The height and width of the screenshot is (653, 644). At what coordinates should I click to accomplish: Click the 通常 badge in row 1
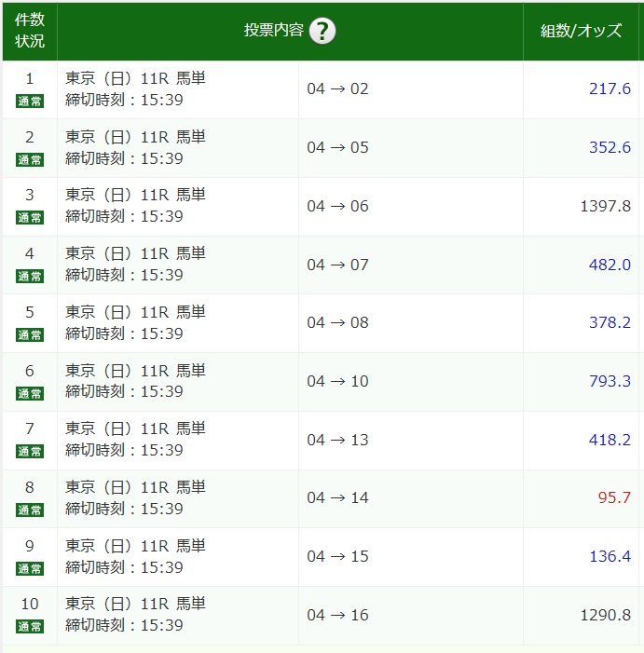[30, 101]
